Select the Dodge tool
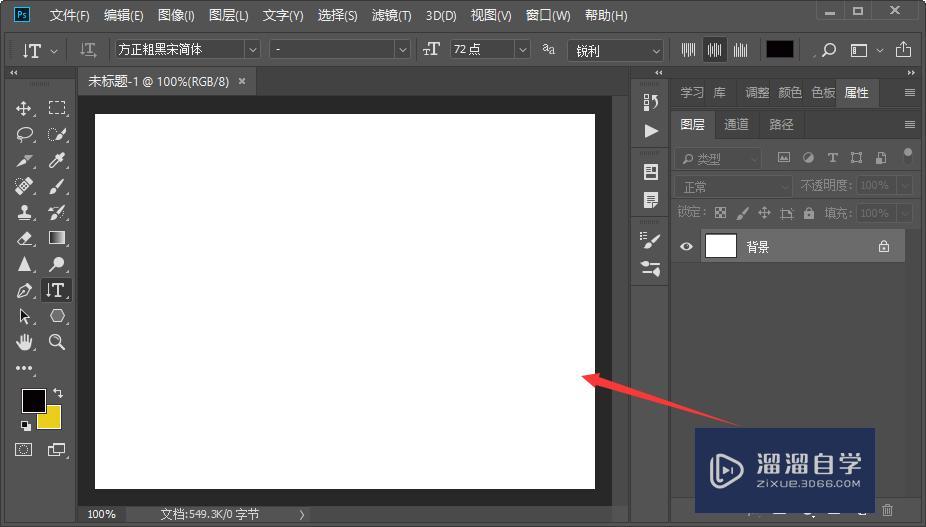Image resolution: width=926 pixels, height=527 pixels. [57, 264]
